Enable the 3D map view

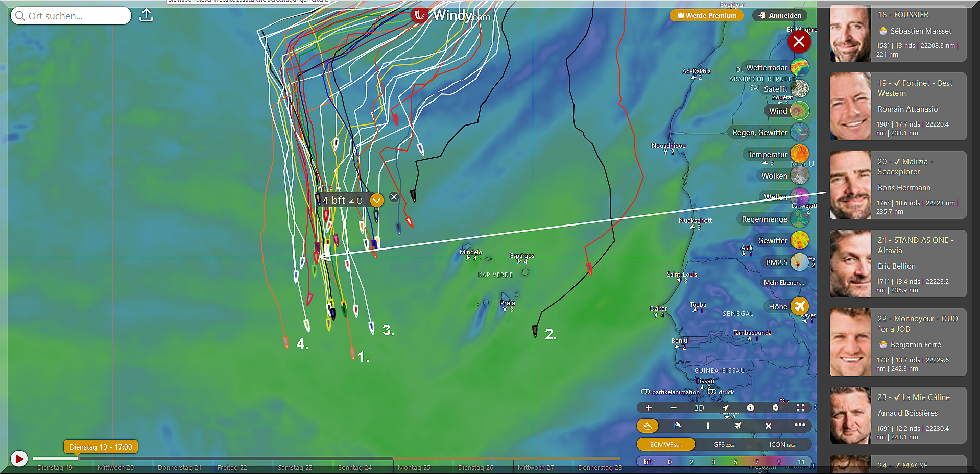699,408
